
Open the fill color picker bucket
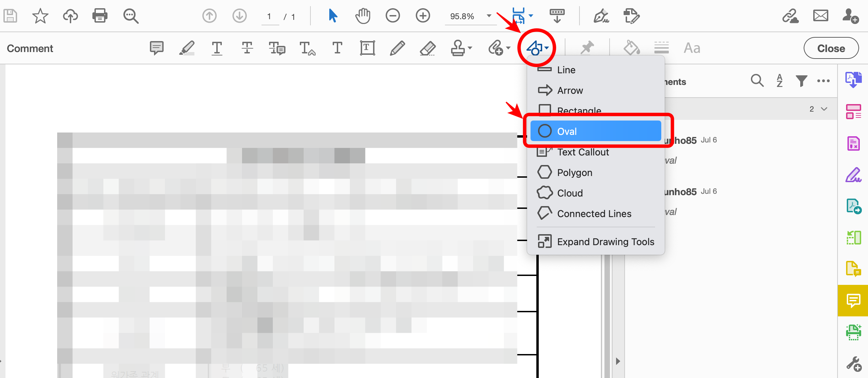coord(631,48)
